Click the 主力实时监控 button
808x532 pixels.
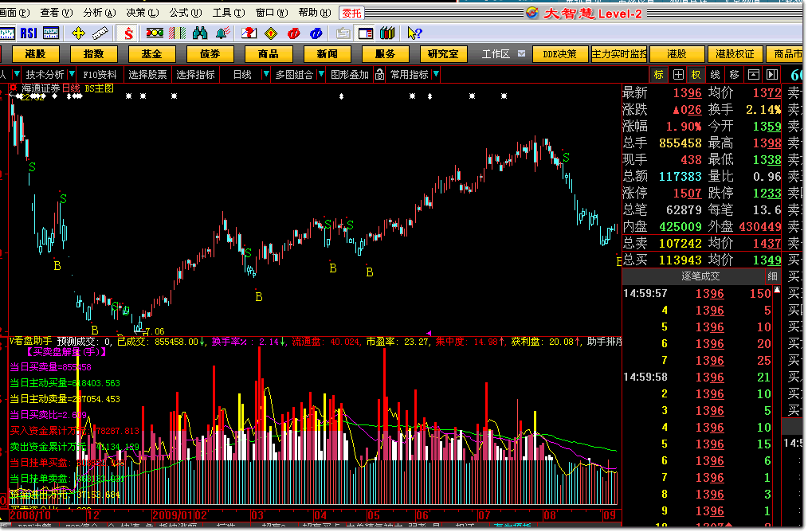tap(619, 54)
